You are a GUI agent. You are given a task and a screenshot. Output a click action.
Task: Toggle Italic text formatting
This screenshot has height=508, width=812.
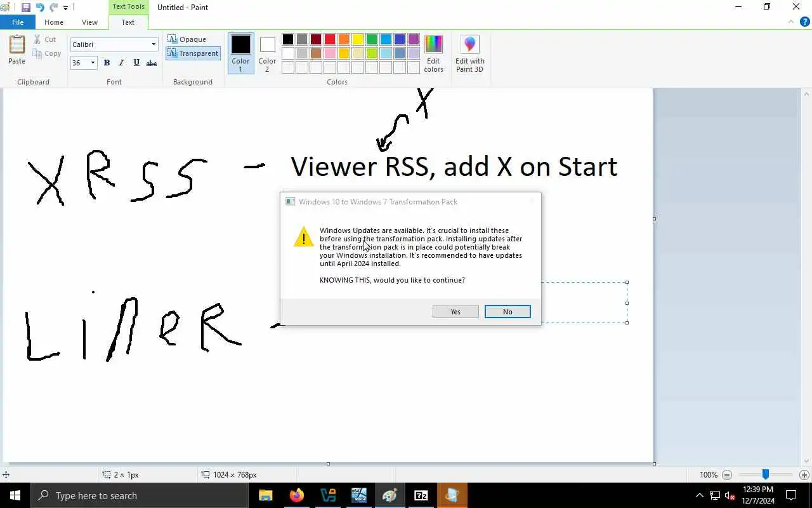pos(121,63)
